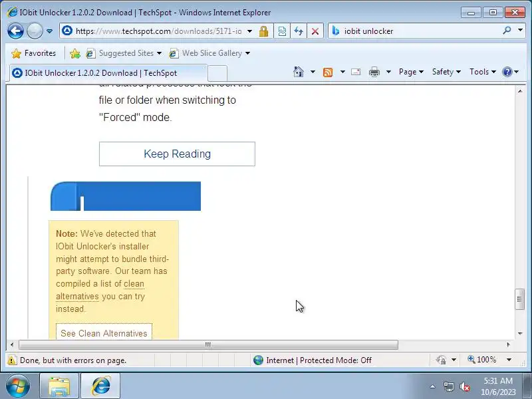The image size is (532, 399).
Task: Show hidden tray icons arrow
Action: point(433,386)
